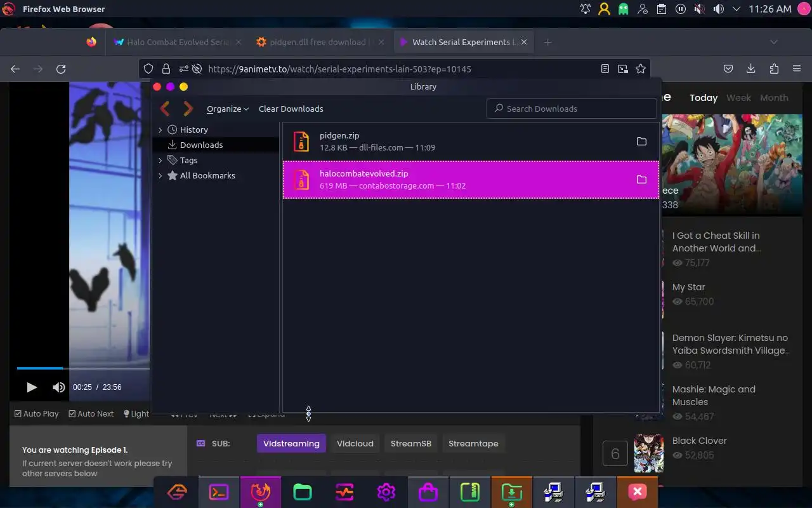The image size is (812, 508).
Task: Mute the video player volume
Action: [58, 387]
